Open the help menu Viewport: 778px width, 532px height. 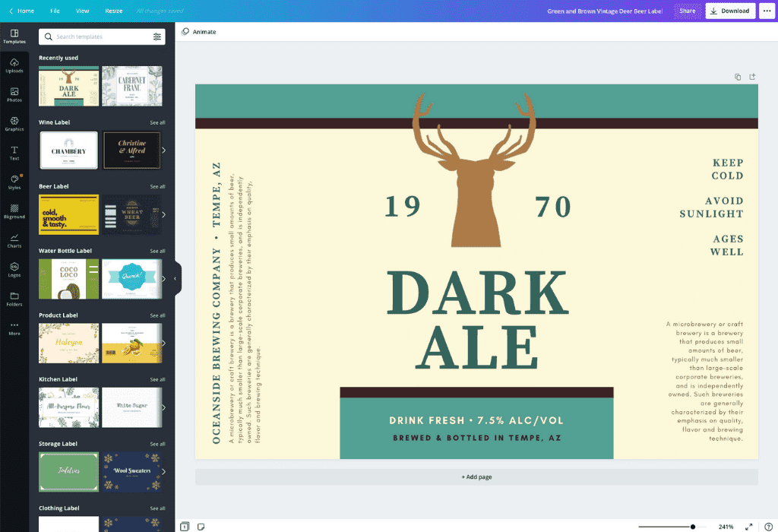[x=767, y=525]
